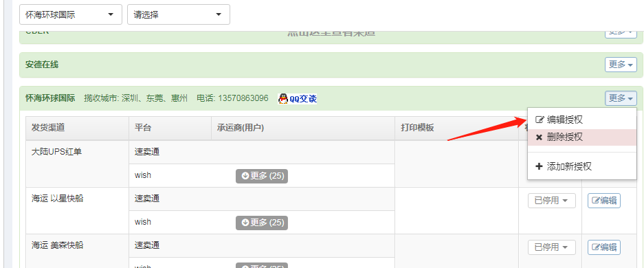Click 速卖通 in 海运 美森快船 row
The image size is (644, 268).
point(147,245)
